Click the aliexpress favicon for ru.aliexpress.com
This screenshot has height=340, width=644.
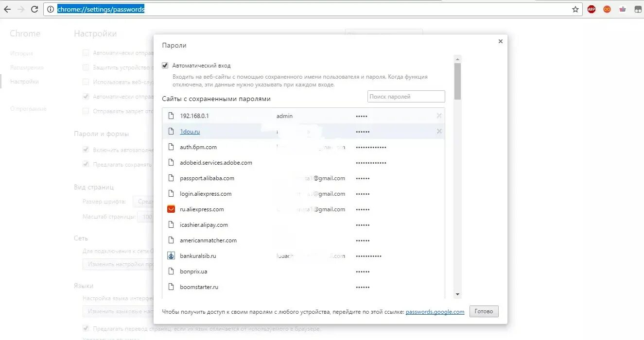[171, 209]
